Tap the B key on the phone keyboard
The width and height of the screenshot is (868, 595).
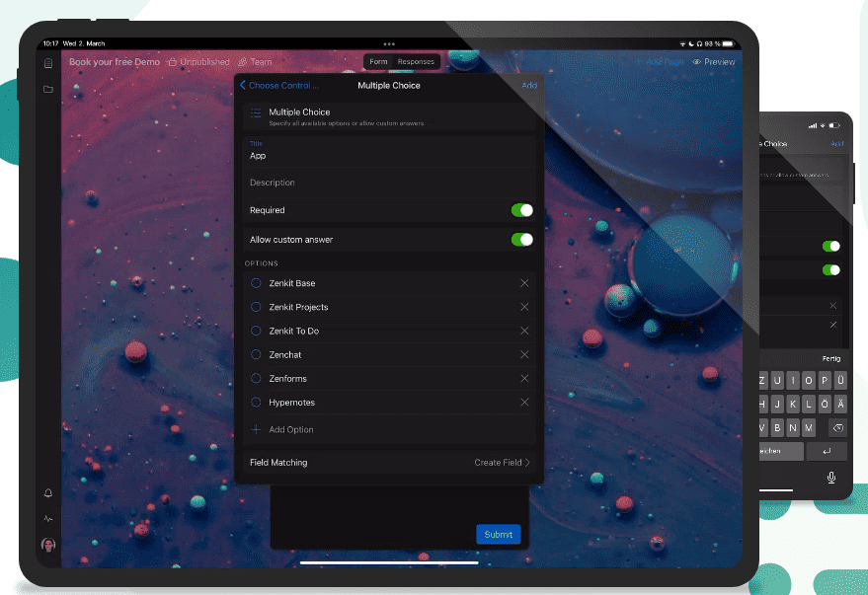777,427
